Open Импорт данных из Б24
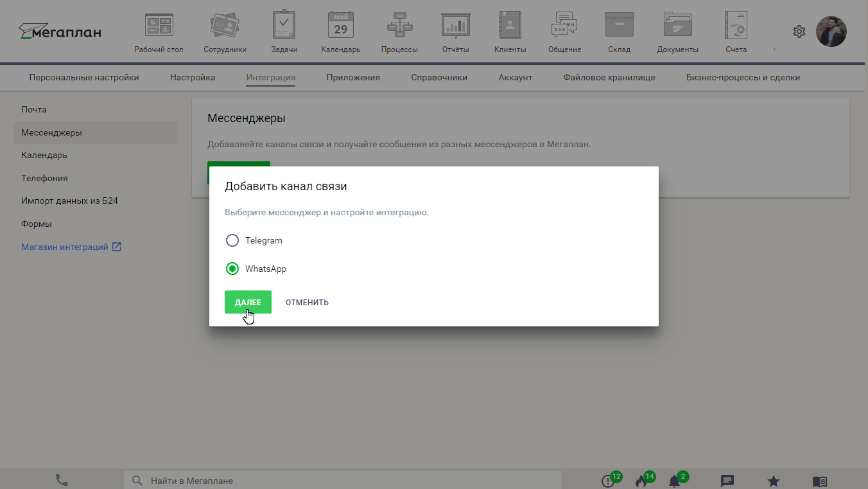This screenshot has height=489, width=868. coord(95,201)
